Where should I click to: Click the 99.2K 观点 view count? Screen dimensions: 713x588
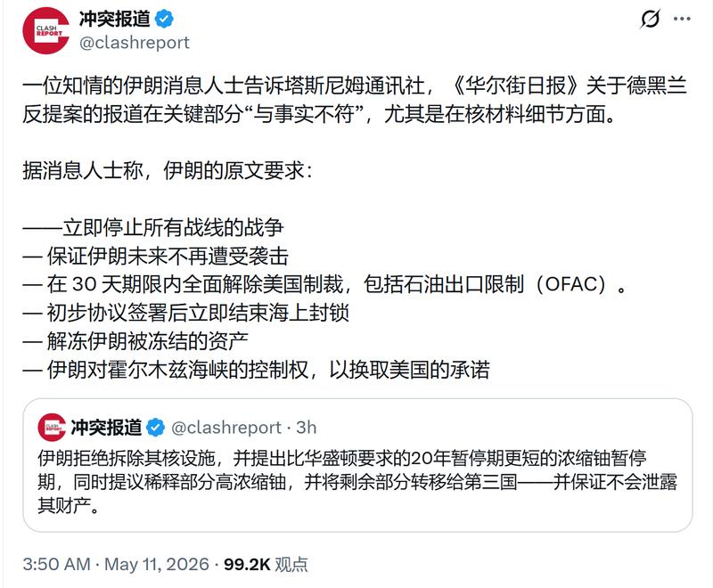pos(266,564)
